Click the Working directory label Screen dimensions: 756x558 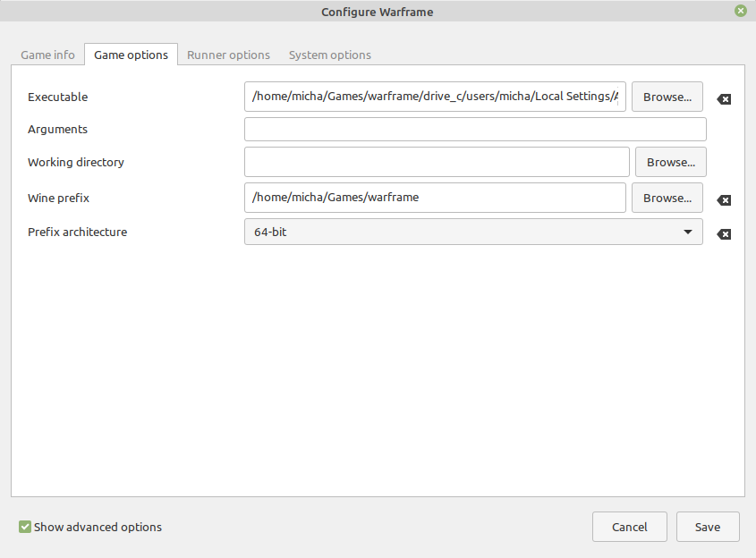pyautogui.click(x=76, y=163)
